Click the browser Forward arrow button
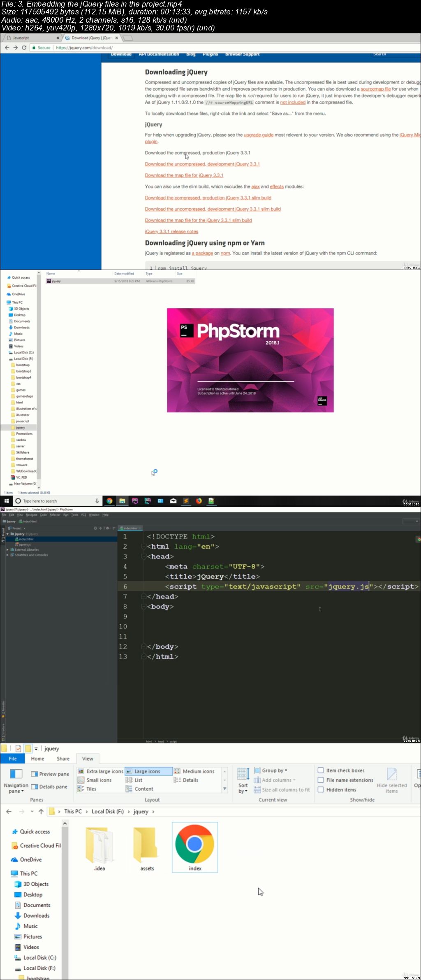The width and height of the screenshot is (421, 980). [x=16, y=48]
